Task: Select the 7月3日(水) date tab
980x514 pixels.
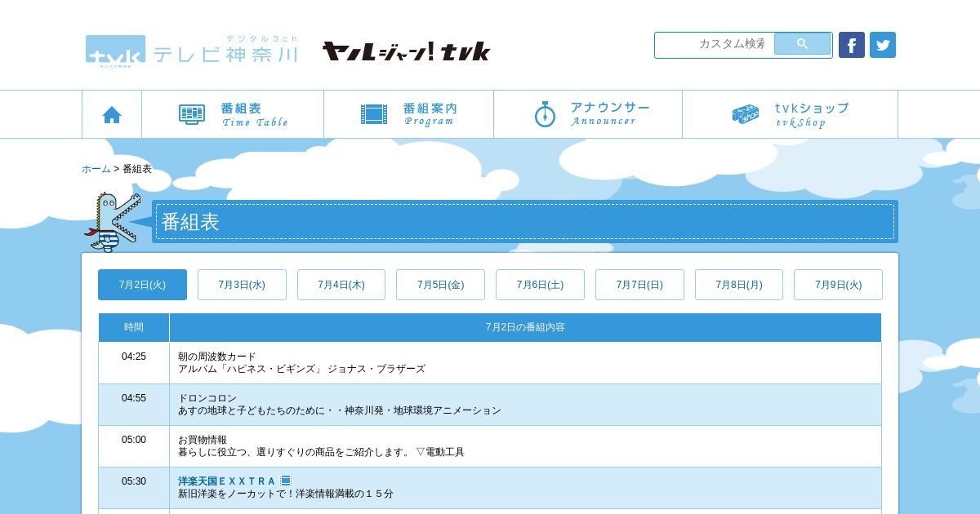Action: [242, 285]
